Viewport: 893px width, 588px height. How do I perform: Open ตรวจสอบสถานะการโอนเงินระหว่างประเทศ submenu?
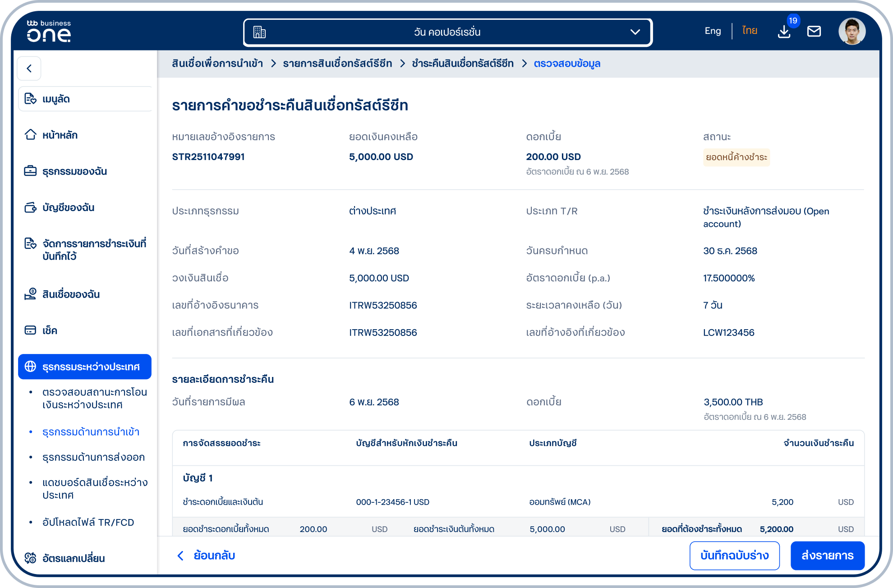coord(95,398)
